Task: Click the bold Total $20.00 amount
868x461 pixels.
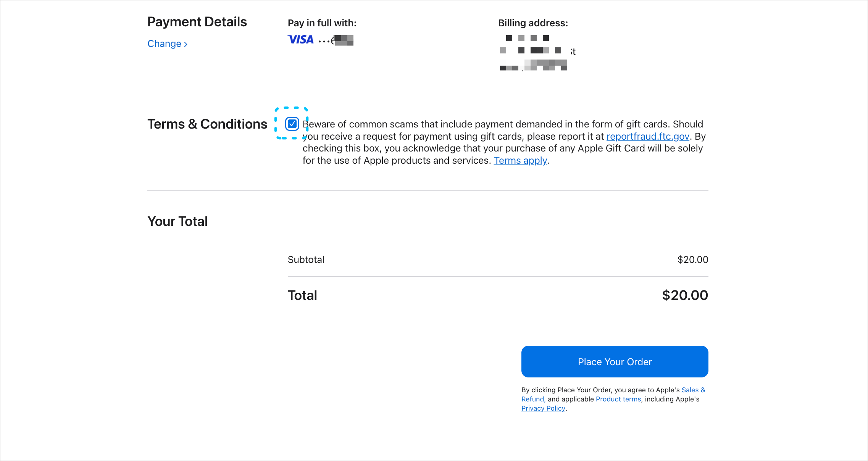Action: point(685,295)
